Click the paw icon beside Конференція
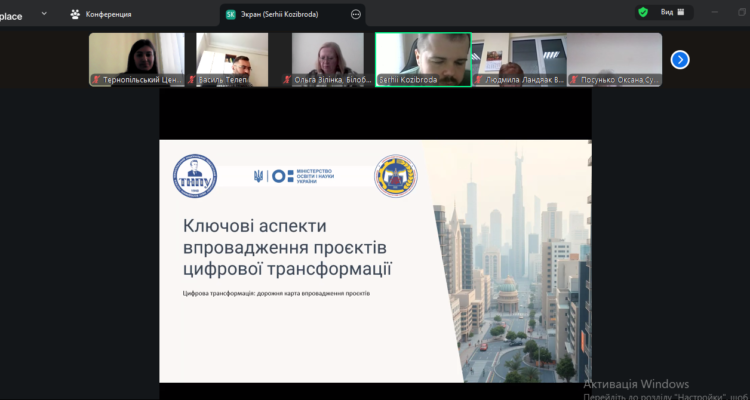The height and width of the screenshot is (400, 750). pos(75,14)
